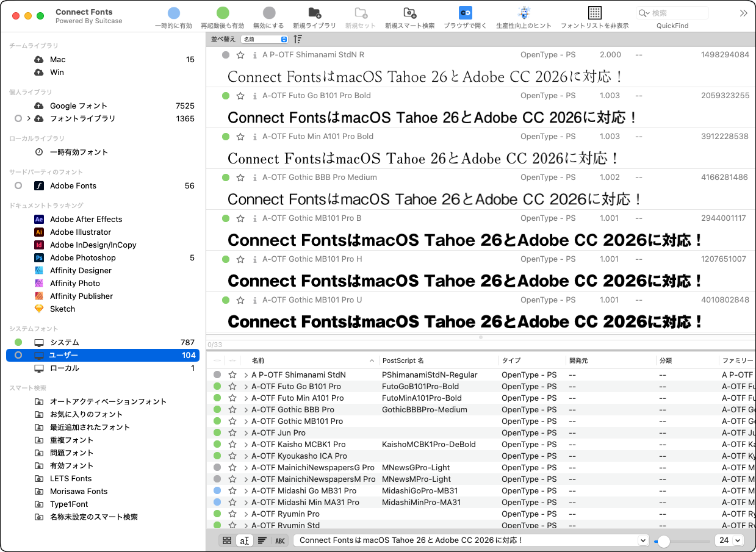Toggle activation circle for Adobe Fonts
The width and height of the screenshot is (756, 552).
point(18,185)
